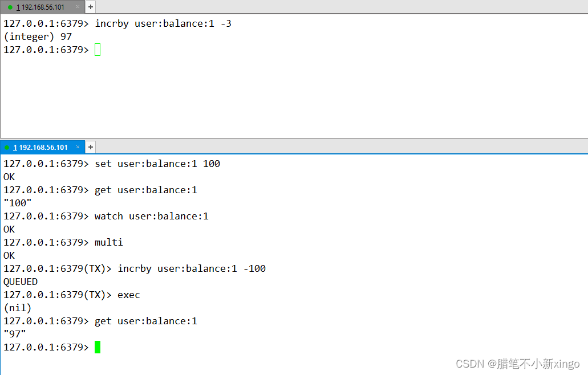Click the '(nil)' output line
Screen dimensions: 588x375
click(x=18, y=308)
